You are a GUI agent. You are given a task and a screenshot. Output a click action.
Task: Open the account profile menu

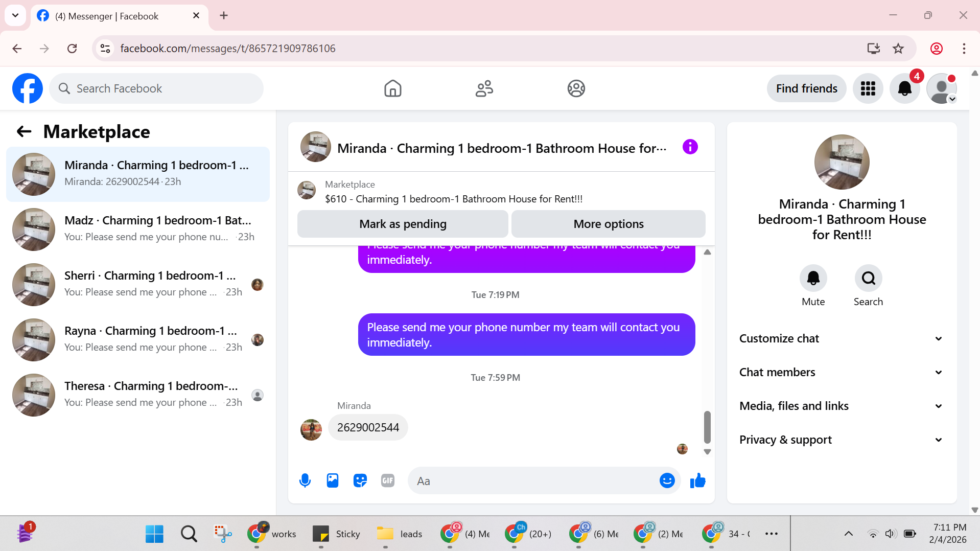click(941, 88)
